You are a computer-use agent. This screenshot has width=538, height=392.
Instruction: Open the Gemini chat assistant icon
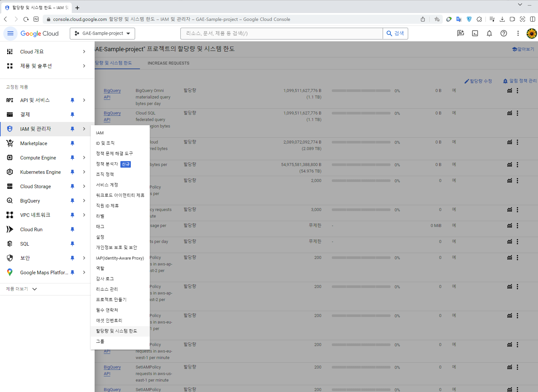click(461, 33)
